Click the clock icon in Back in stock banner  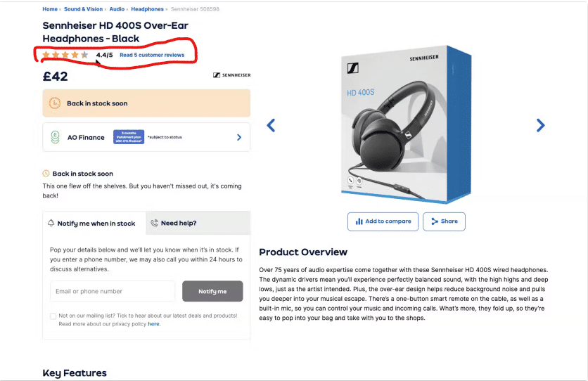point(55,103)
